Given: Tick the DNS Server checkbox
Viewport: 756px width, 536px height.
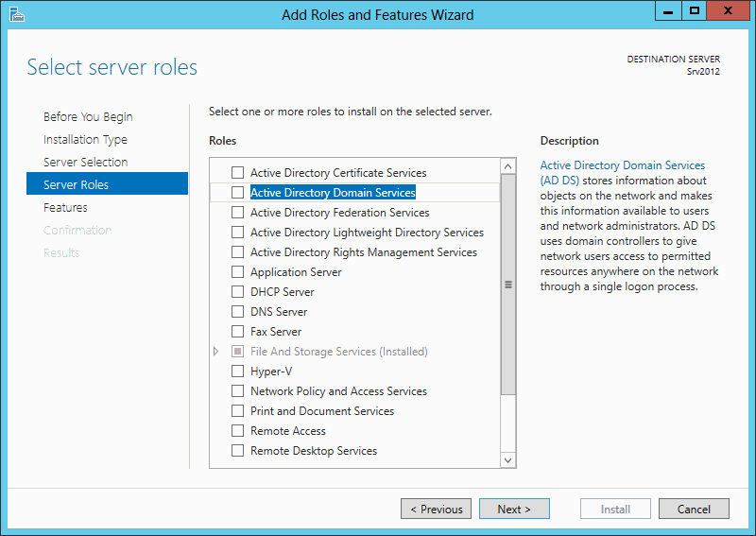Looking at the screenshot, I should click(238, 312).
